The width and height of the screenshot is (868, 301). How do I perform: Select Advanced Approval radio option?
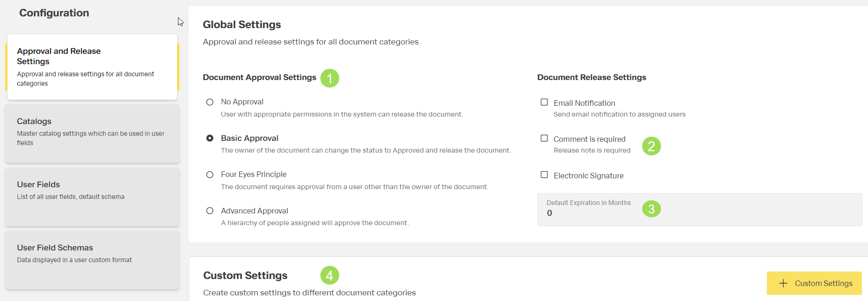point(210,211)
